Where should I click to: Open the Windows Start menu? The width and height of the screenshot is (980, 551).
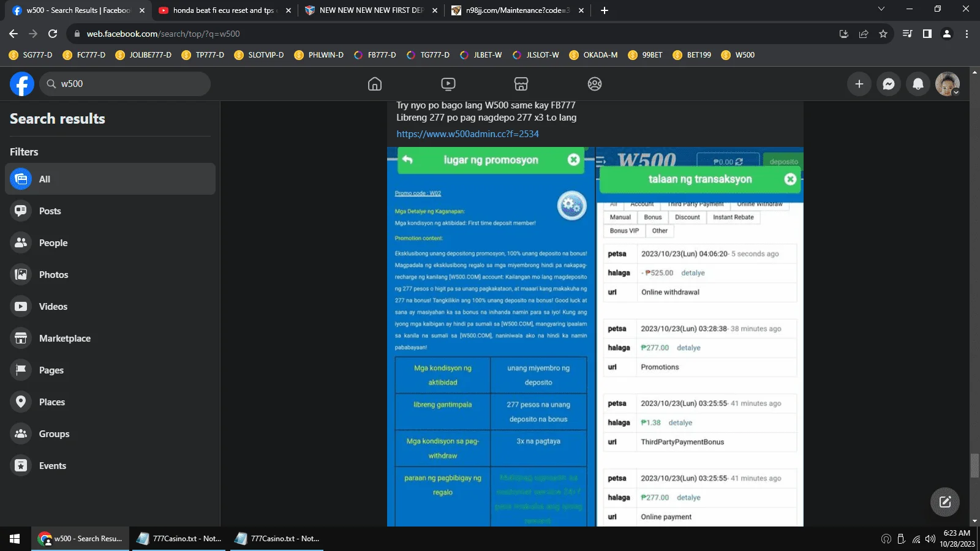click(15, 539)
